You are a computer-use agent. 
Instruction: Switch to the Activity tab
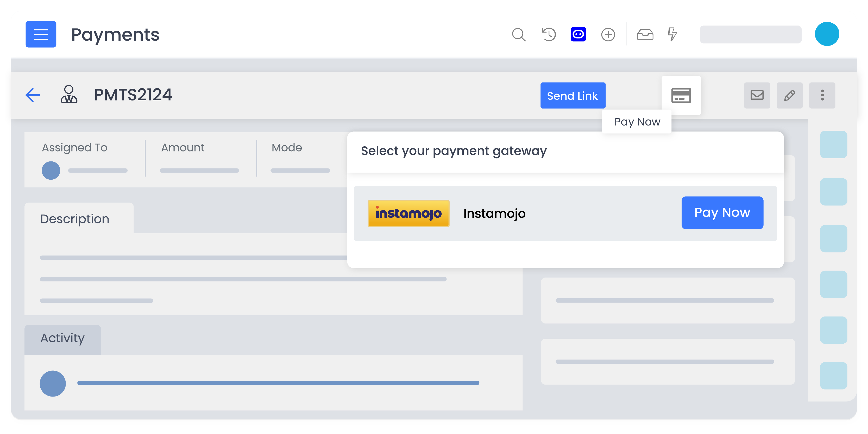point(63,338)
